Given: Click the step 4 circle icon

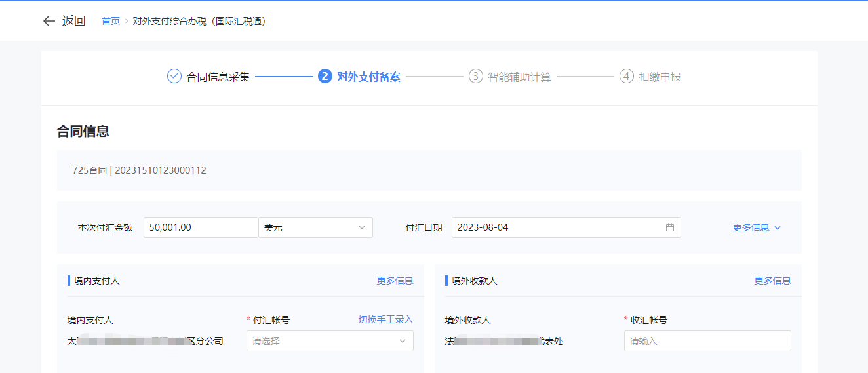Looking at the screenshot, I should pyautogui.click(x=626, y=77).
